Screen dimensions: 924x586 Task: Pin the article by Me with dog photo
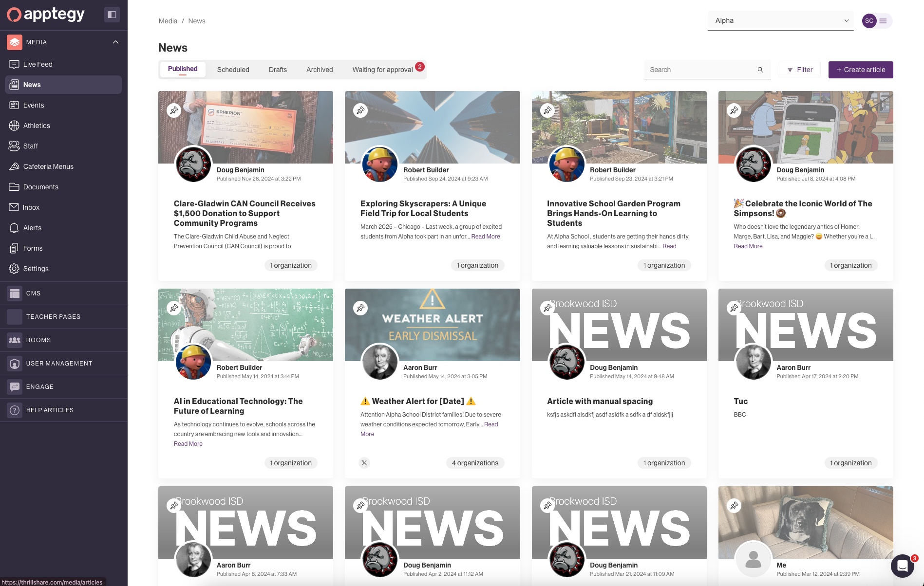coord(734,506)
